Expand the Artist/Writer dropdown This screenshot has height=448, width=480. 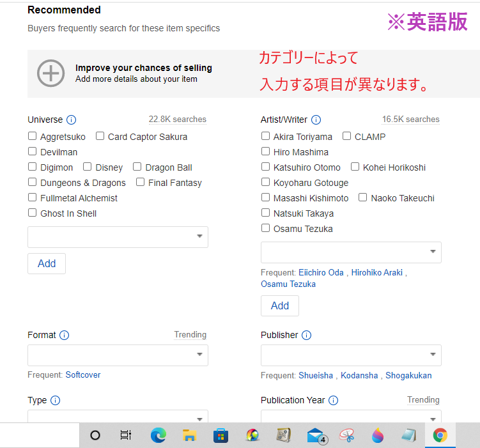coord(351,252)
